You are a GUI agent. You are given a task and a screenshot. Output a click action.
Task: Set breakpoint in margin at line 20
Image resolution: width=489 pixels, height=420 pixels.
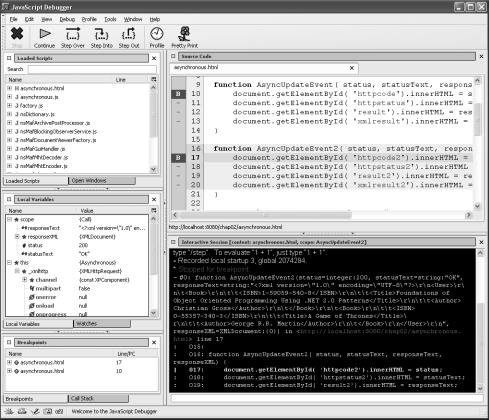pyautogui.click(x=178, y=185)
